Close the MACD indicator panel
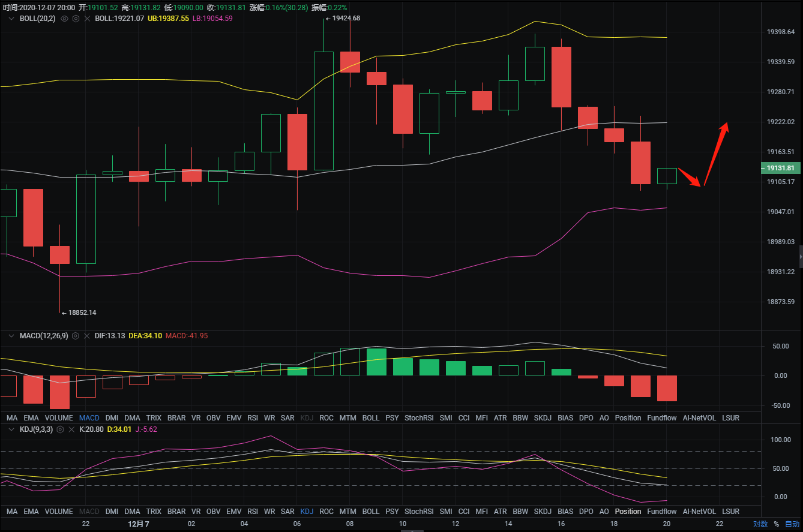803x532 pixels. click(x=87, y=336)
